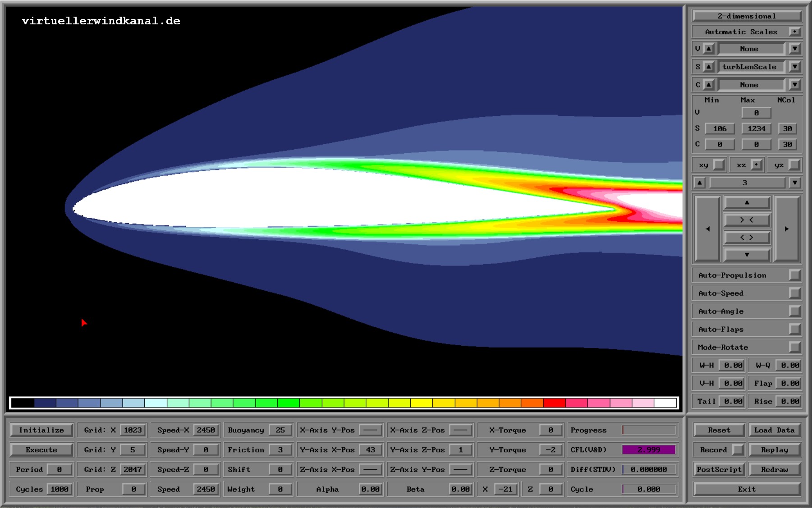Click the Grid X value 1023
The image size is (812, 508).
[133, 430]
